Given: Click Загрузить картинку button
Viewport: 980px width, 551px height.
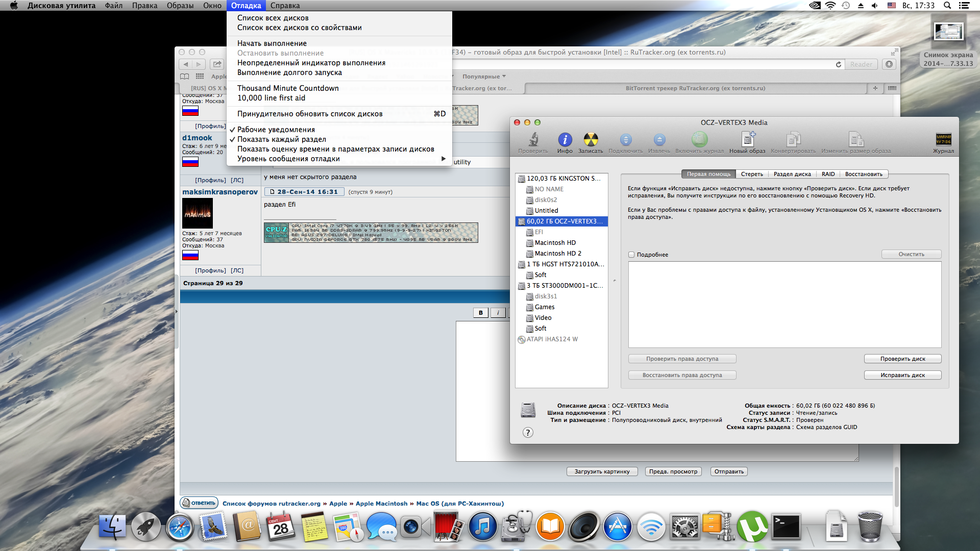Looking at the screenshot, I should coord(602,471).
